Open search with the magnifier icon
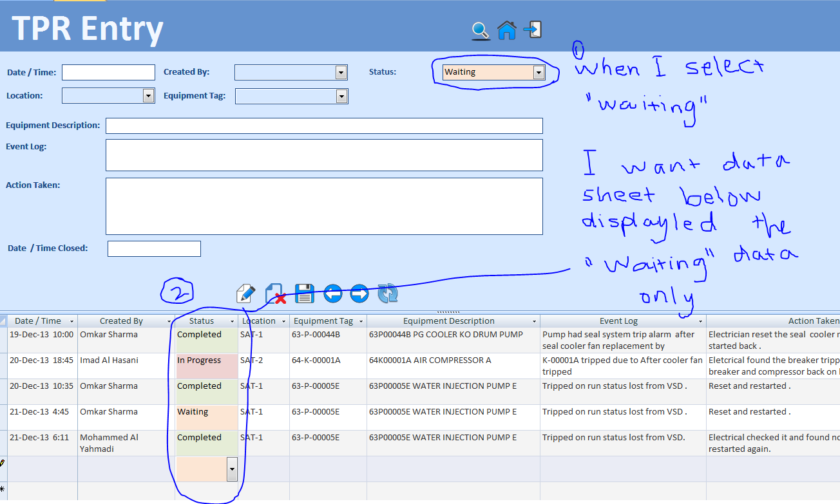This screenshot has width=840, height=504. coord(481,30)
